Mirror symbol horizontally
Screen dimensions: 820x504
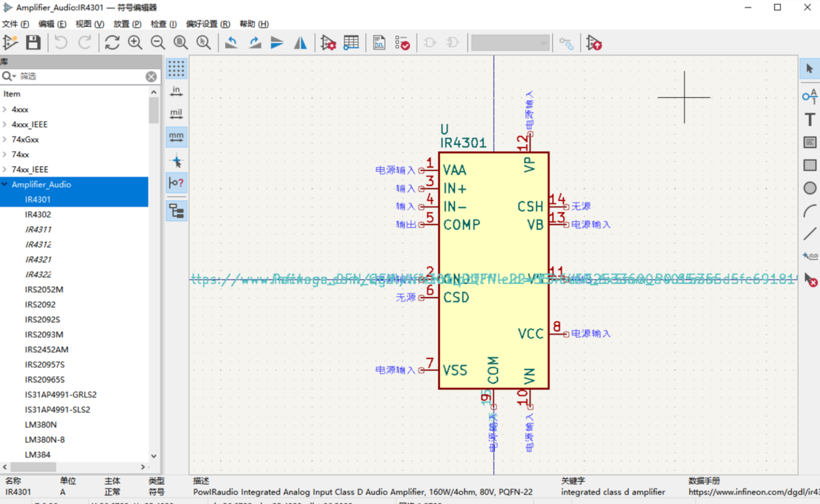click(x=300, y=43)
